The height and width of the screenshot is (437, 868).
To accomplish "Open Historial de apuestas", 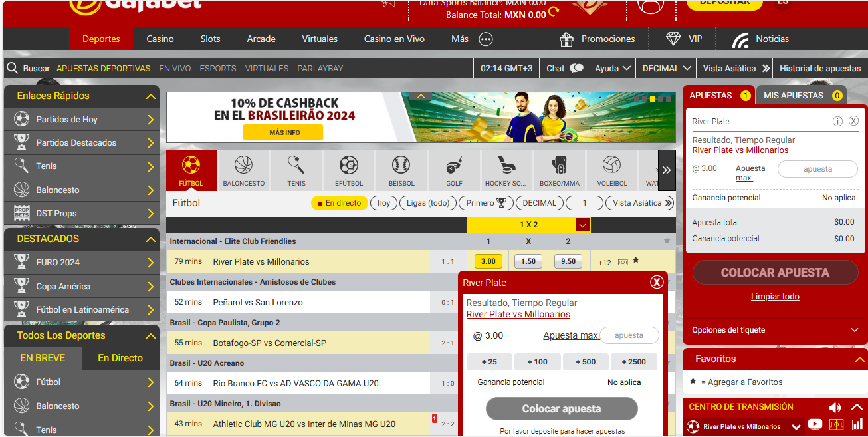I will tap(819, 68).
